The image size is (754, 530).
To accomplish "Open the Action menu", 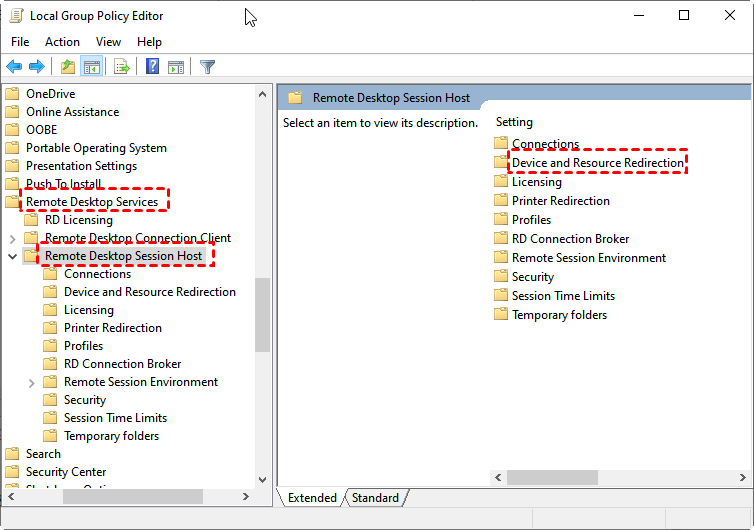I will click(x=63, y=42).
